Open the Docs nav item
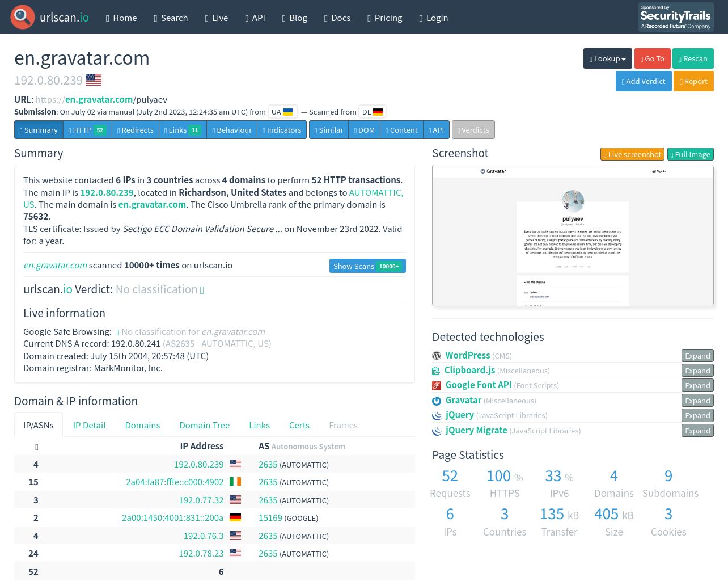The image size is (728, 581). (x=337, y=18)
